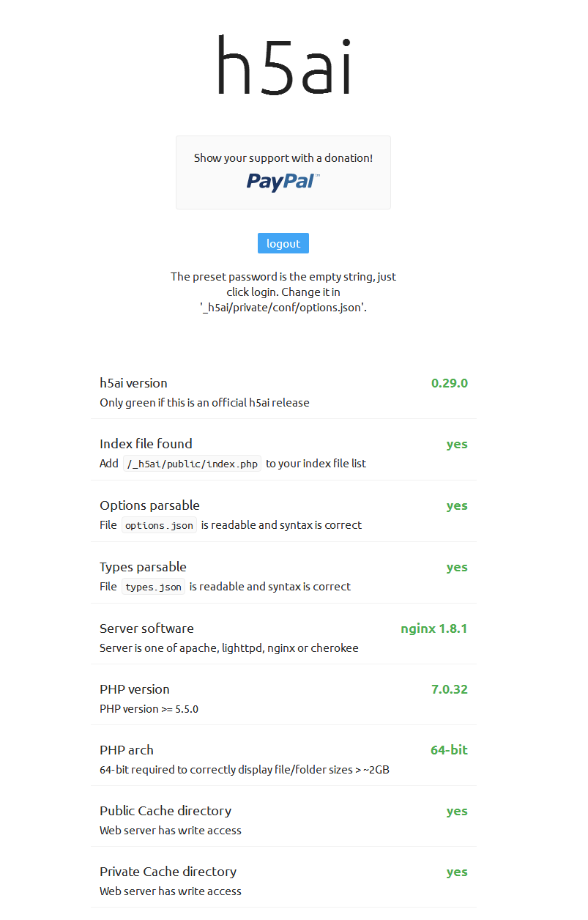This screenshot has height=920, width=588.
Task: Click the PHP arch heading
Action: coord(127,750)
